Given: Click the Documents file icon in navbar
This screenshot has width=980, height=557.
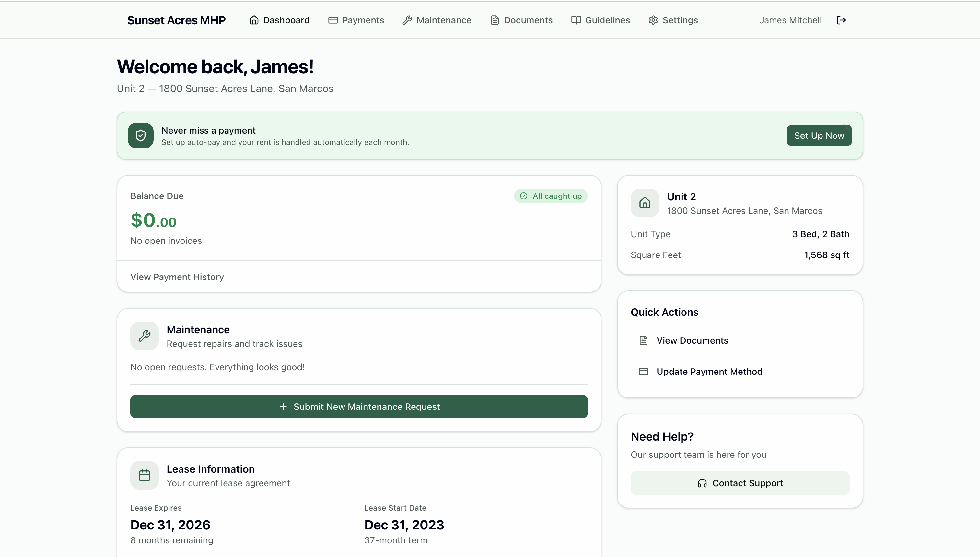Looking at the screenshot, I should (495, 20).
